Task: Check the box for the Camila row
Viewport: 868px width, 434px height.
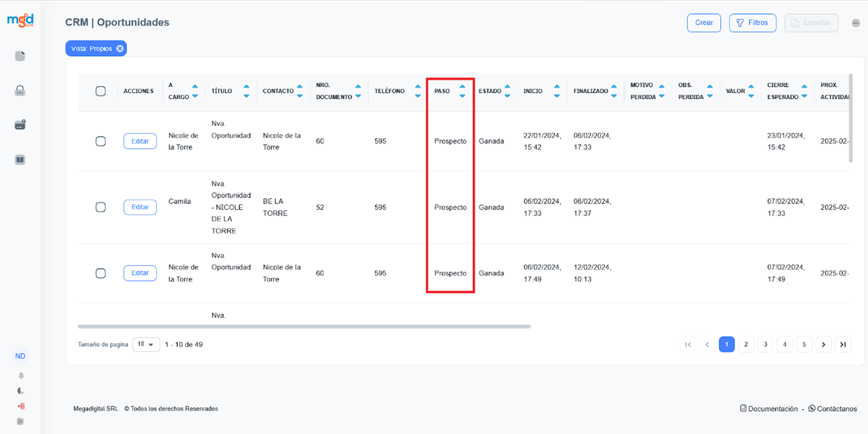Action: [101, 207]
